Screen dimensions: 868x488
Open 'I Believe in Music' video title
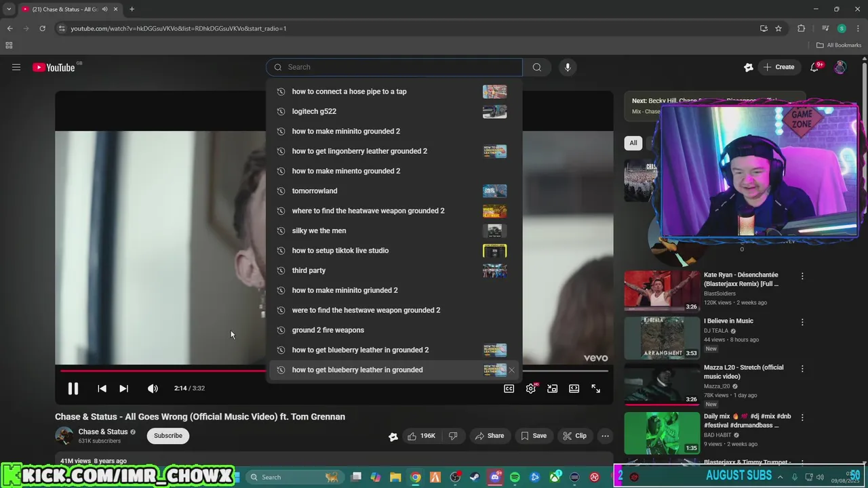[728, 321]
